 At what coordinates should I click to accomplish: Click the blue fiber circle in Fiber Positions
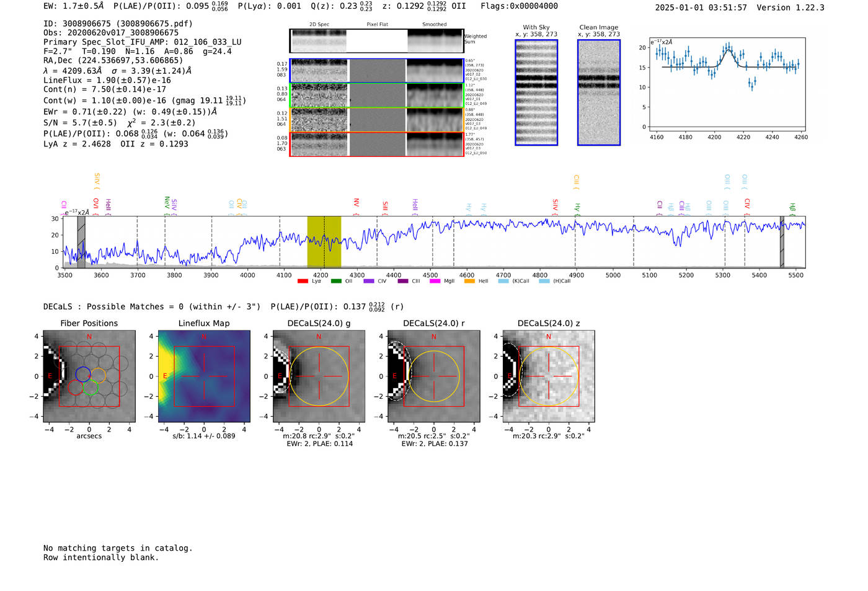pyautogui.click(x=83, y=374)
